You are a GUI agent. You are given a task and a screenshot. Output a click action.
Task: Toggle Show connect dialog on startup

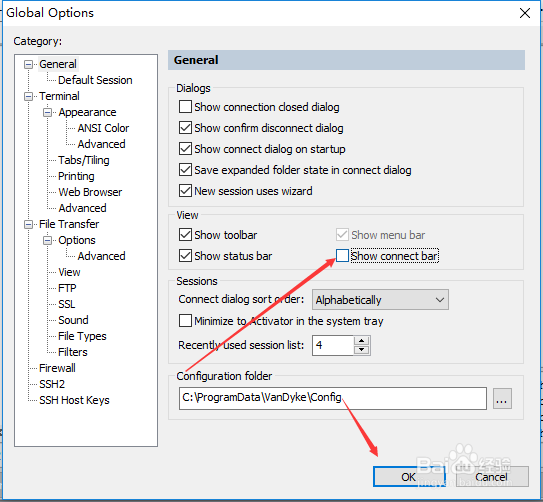185,149
